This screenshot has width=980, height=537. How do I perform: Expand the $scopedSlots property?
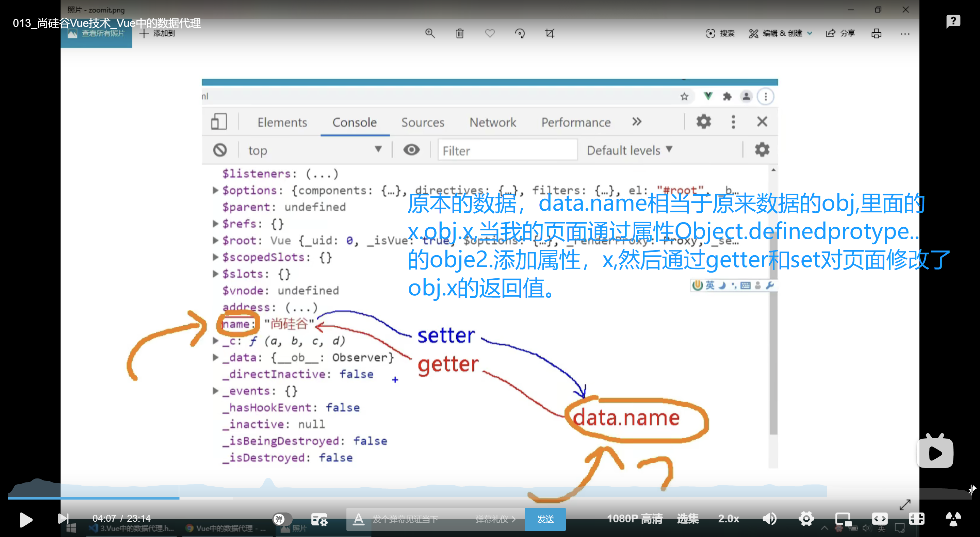(x=215, y=257)
